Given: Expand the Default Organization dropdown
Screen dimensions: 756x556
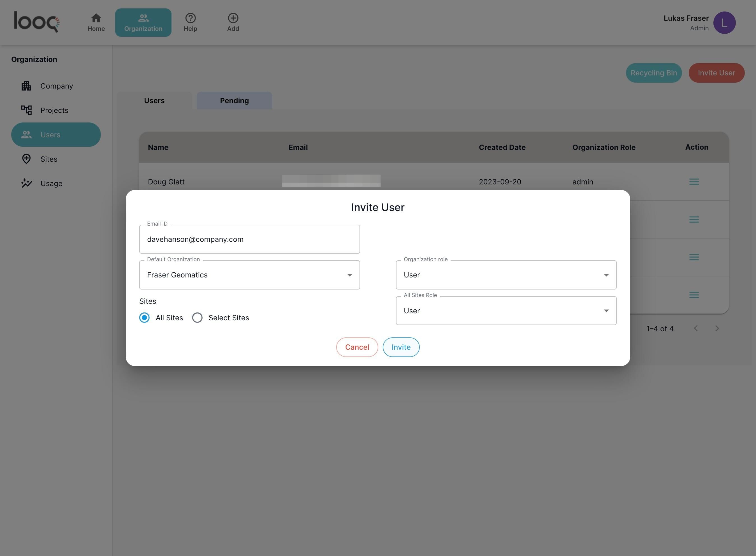Looking at the screenshot, I should click(249, 275).
